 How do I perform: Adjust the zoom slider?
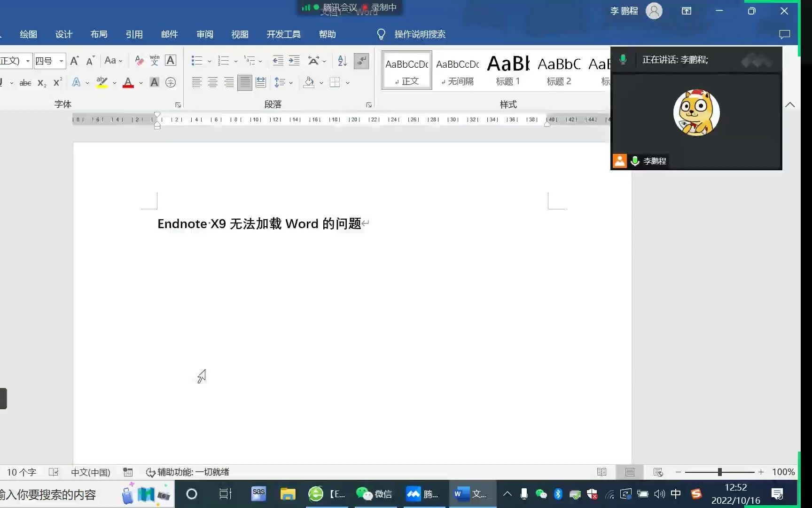(719, 472)
